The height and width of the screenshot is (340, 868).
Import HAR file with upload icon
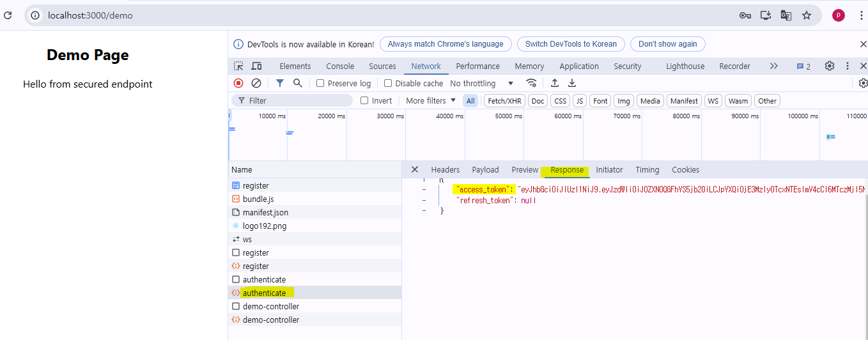tap(555, 83)
